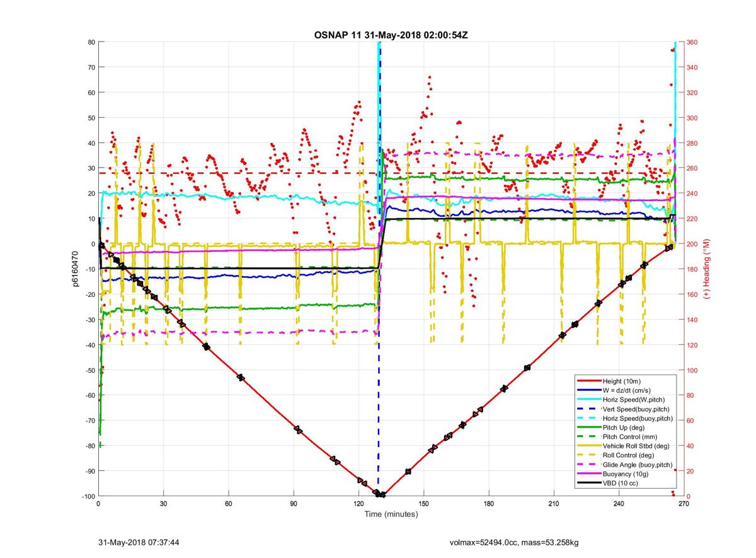Click the 'Horiz Speed(W,pitch)' legend entry
Screen dimensions: 756x558
[x=633, y=400]
